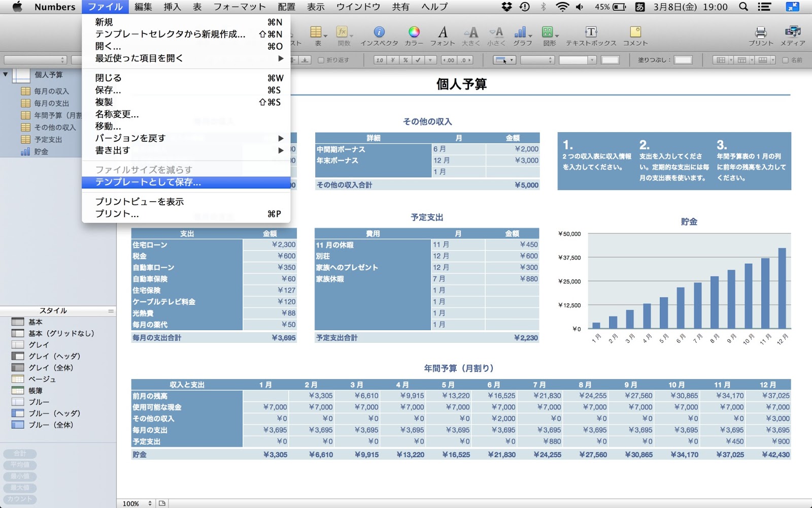Toggle the 名前 checkbox in format bar

pyautogui.click(x=785, y=60)
